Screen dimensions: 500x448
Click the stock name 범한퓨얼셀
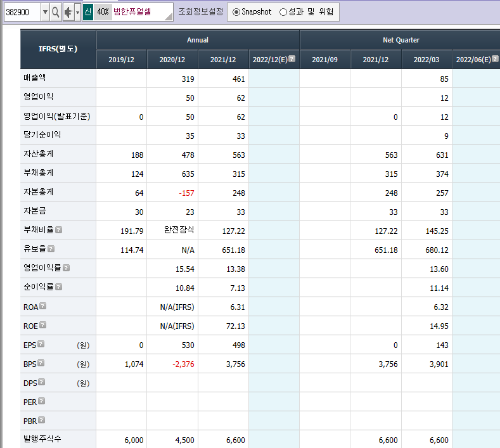click(x=132, y=12)
